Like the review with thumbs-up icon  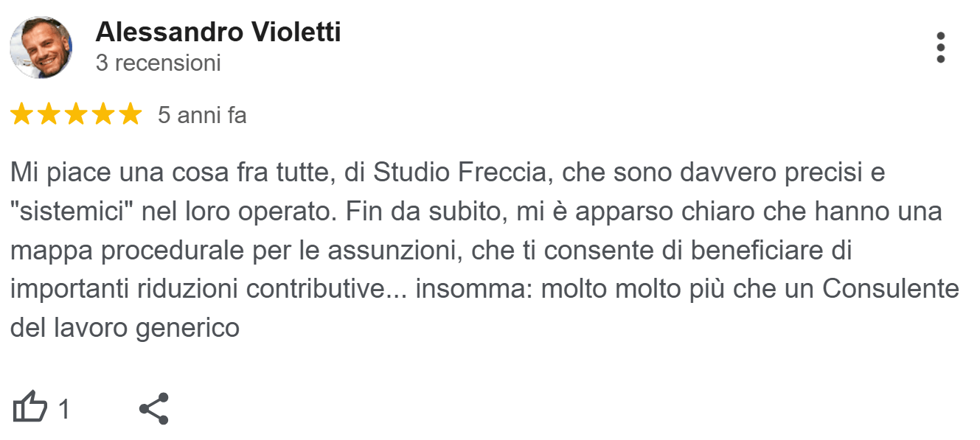click(30, 408)
